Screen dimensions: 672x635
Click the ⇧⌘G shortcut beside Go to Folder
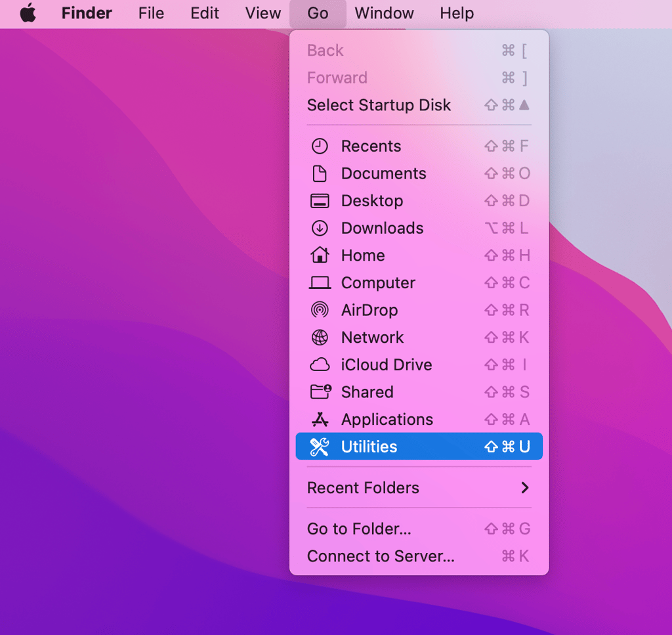[x=507, y=529]
